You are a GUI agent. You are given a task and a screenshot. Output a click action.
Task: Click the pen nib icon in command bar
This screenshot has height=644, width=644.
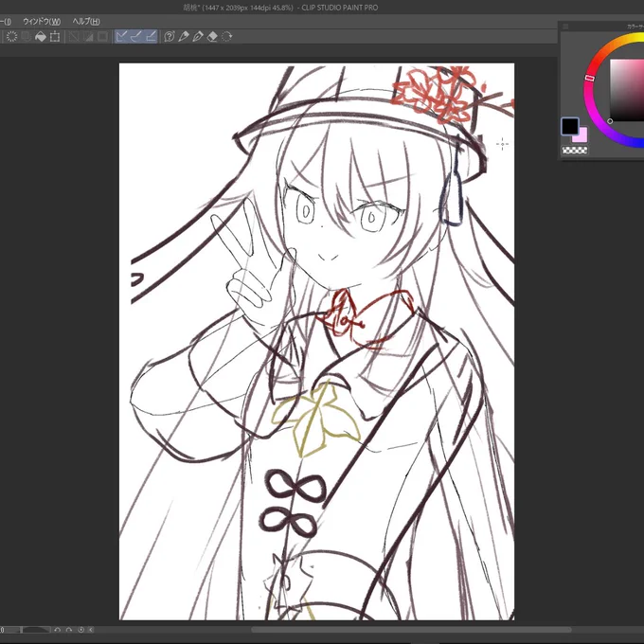[198, 37]
